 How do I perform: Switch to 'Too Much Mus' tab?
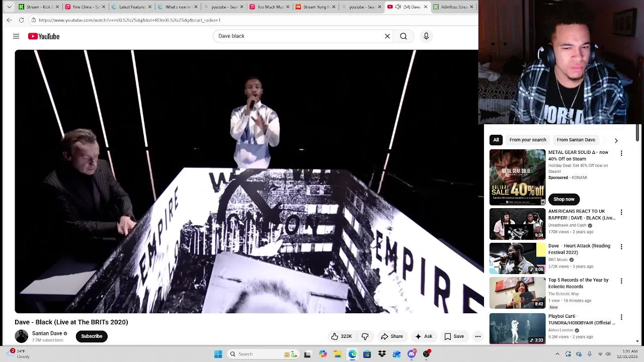click(x=270, y=7)
